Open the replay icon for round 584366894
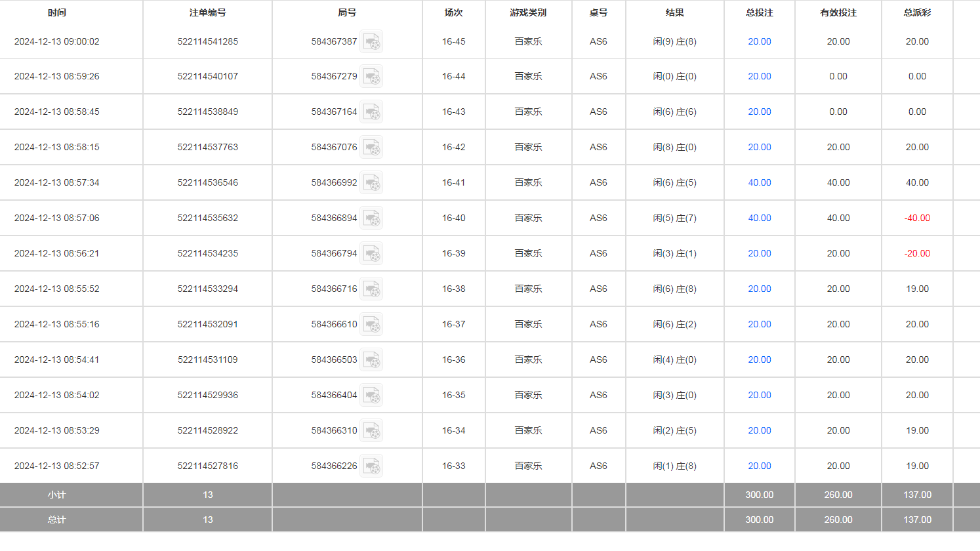980x551 pixels. pos(371,218)
